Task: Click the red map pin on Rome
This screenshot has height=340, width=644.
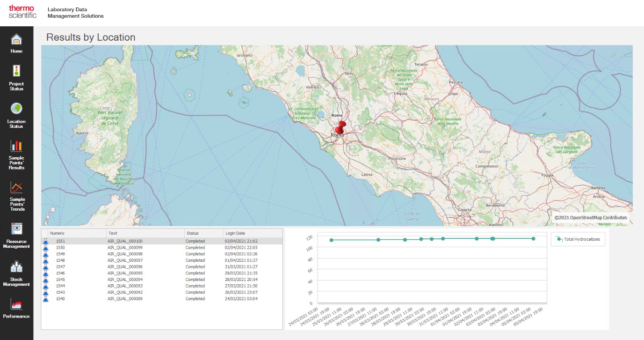Action: pyautogui.click(x=340, y=128)
